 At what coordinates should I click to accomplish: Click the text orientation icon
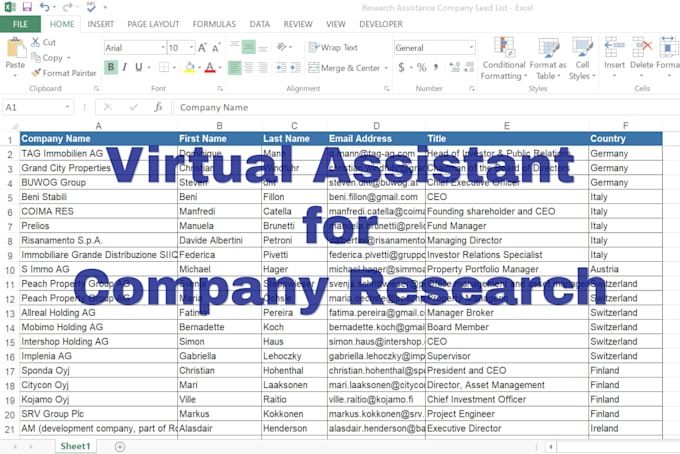281,46
